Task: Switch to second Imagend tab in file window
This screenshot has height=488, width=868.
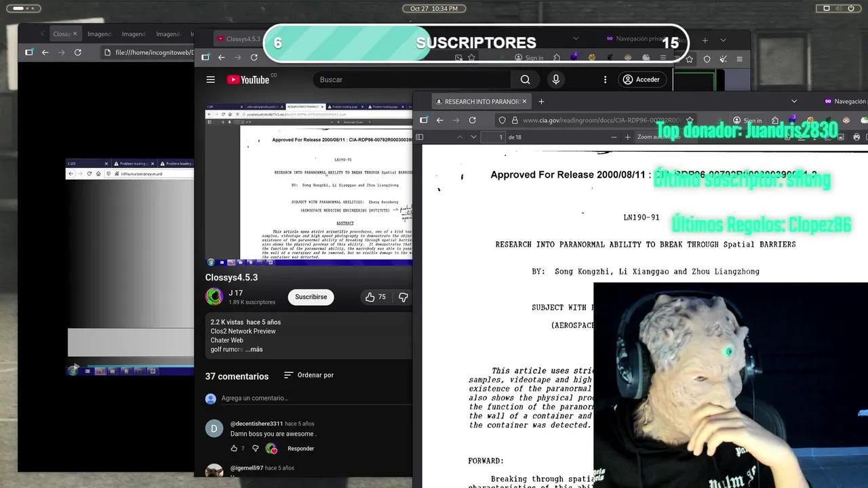Action: click(x=134, y=34)
